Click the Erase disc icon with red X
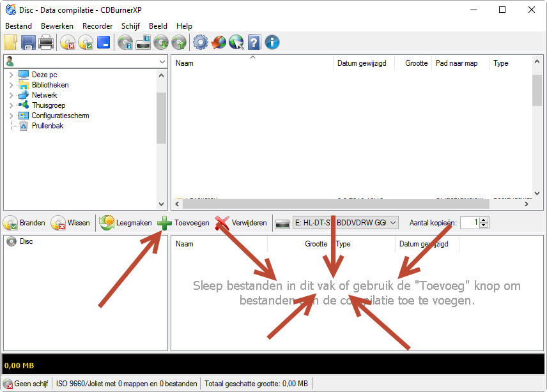 68,43
